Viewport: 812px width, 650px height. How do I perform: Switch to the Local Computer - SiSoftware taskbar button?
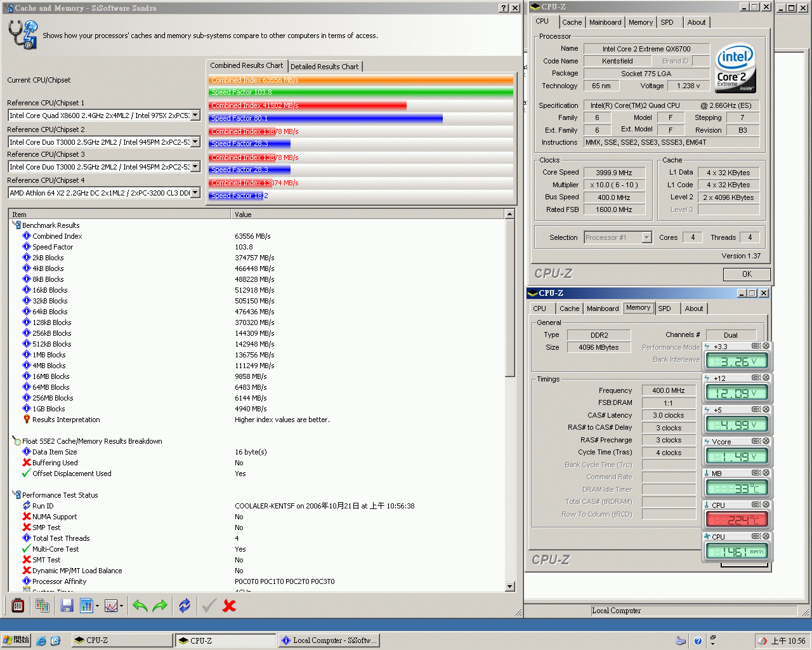pos(331,640)
